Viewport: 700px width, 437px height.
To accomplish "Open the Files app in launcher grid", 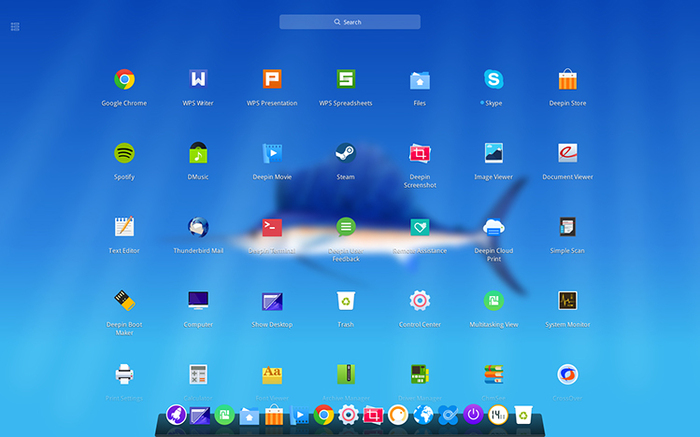I will point(420,80).
